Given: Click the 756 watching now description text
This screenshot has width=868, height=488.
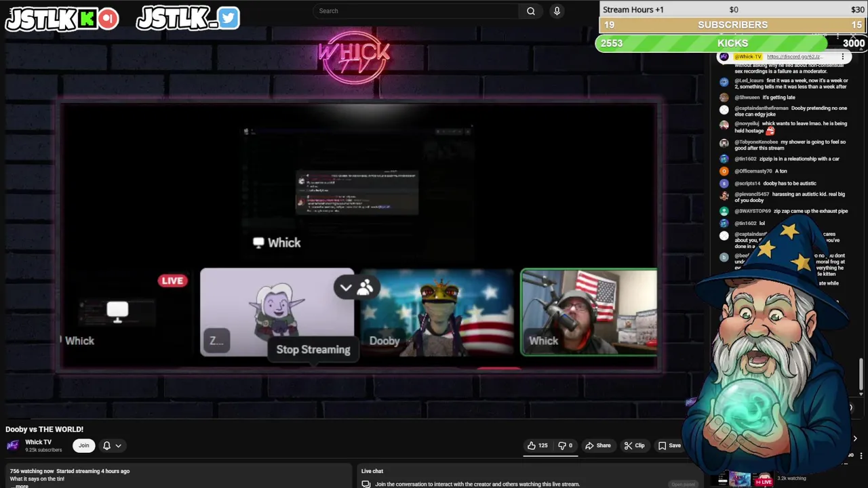Looking at the screenshot, I should [32, 471].
